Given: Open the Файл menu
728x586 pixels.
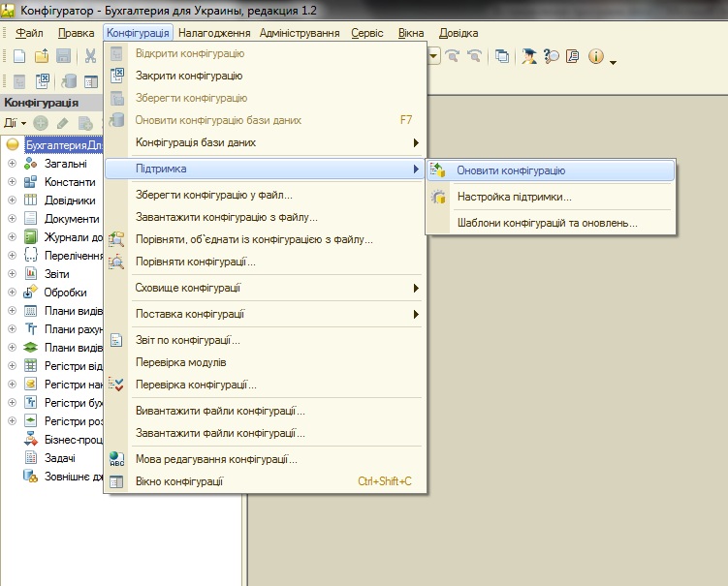Looking at the screenshot, I should 29,33.
